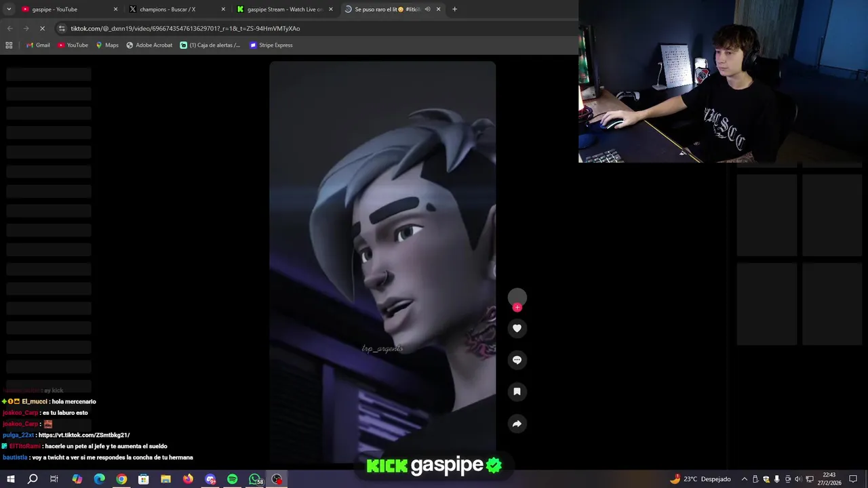Screen dimensions: 868x488
Task: Open File Explorer from the taskbar
Action: coord(165,479)
